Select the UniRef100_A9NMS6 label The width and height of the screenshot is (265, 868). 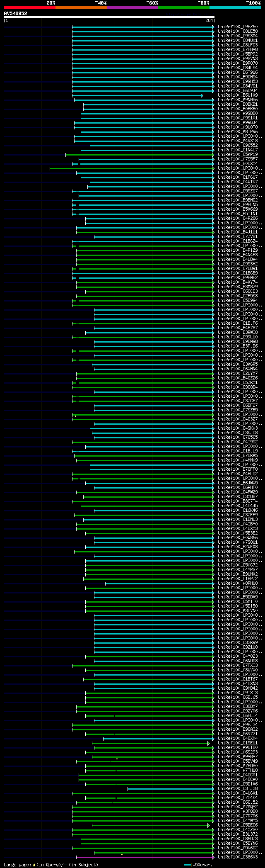(238, 100)
